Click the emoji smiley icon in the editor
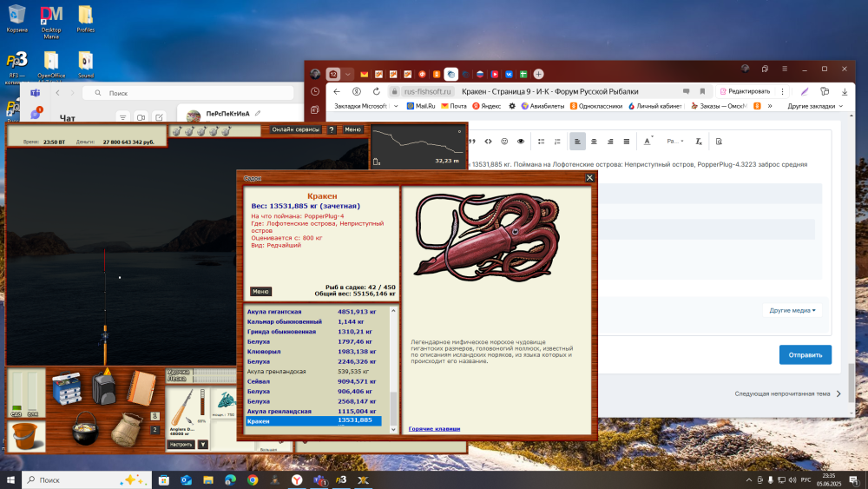The image size is (868, 489). tap(504, 142)
